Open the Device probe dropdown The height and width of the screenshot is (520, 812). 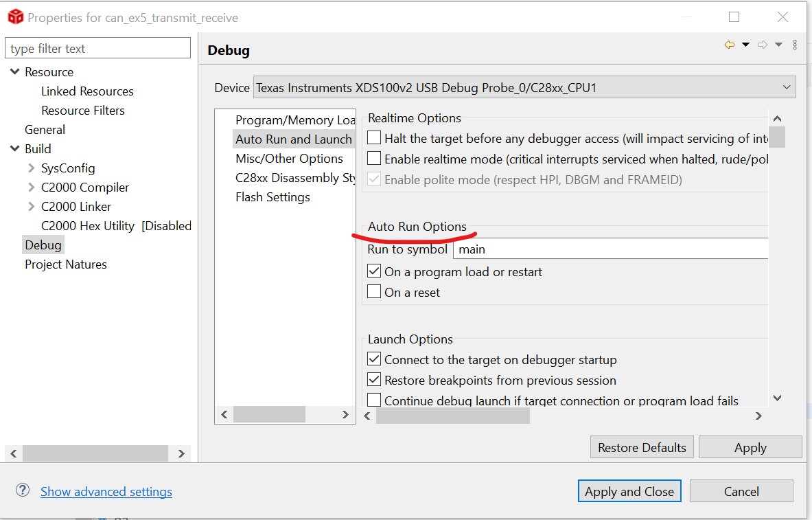point(786,87)
